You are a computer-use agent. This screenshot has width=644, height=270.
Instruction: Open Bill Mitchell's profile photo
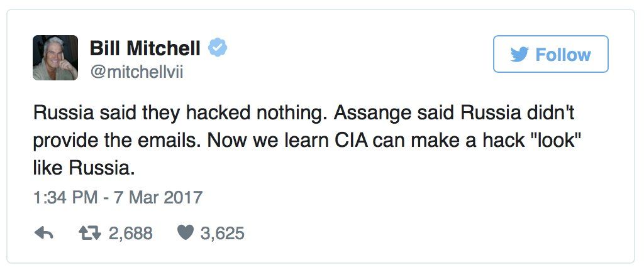55,57
